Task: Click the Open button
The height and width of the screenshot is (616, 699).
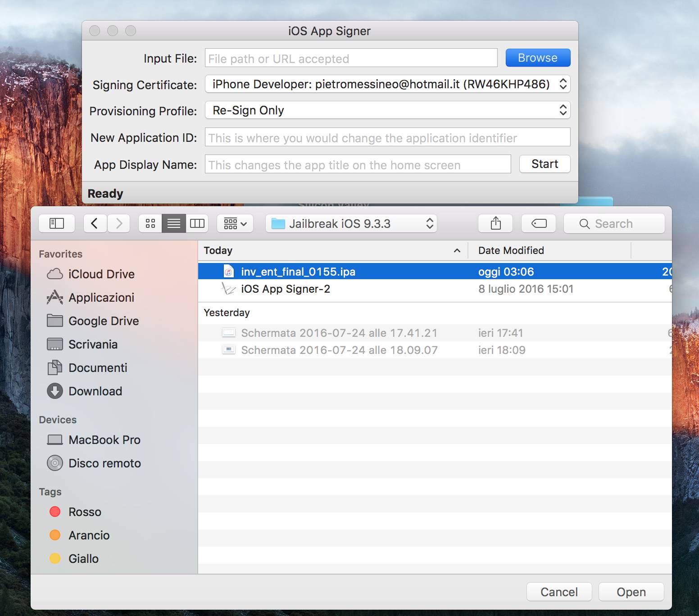Action: tap(631, 592)
